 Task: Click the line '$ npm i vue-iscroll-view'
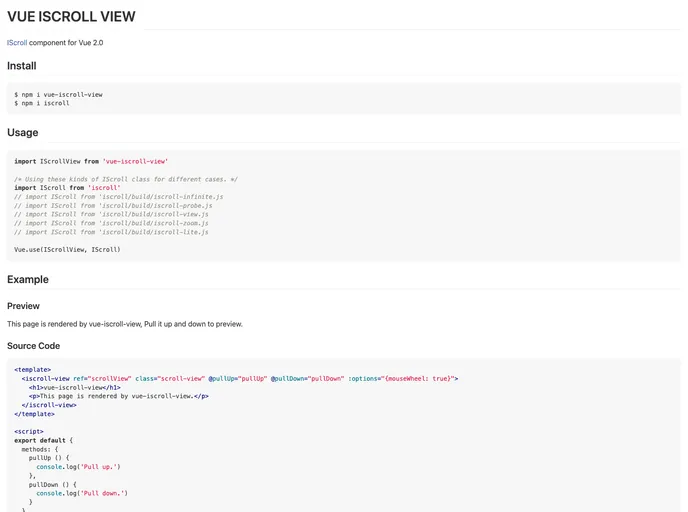click(x=58, y=94)
